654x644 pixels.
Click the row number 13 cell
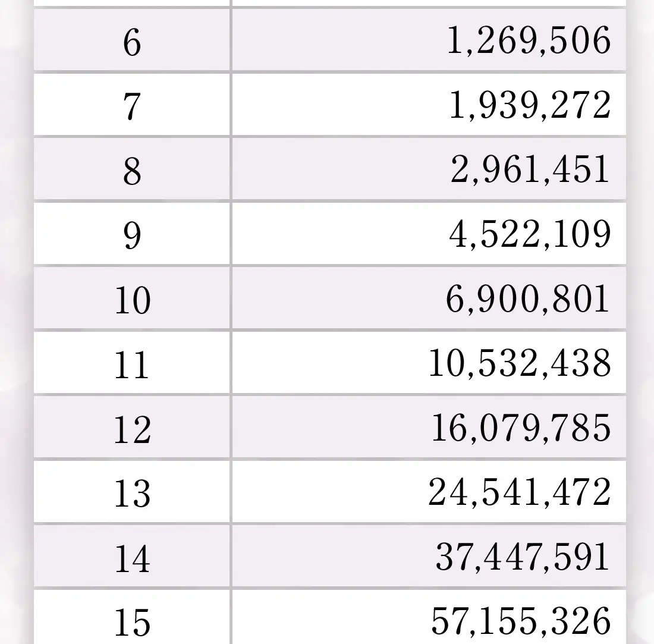[x=132, y=493]
